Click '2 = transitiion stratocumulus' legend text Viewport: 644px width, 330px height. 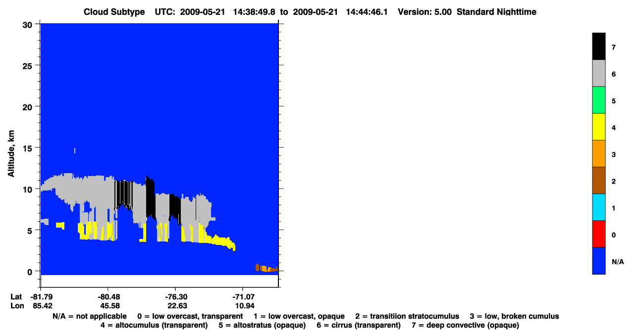pyautogui.click(x=407, y=316)
